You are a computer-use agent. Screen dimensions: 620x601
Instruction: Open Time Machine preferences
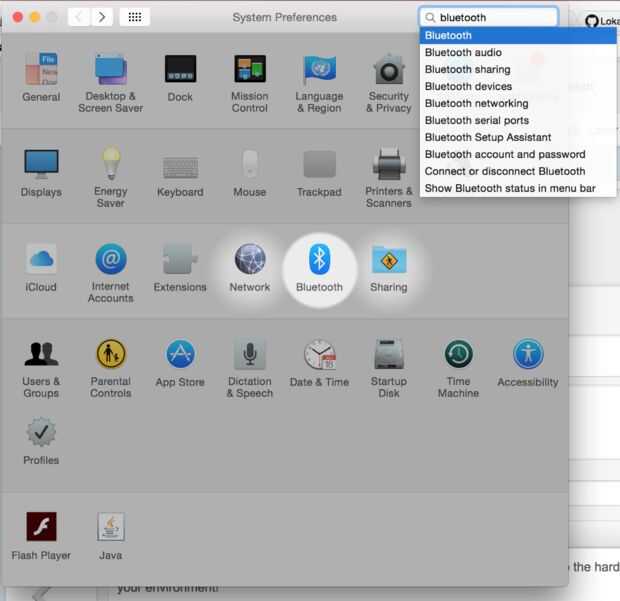pos(459,368)
